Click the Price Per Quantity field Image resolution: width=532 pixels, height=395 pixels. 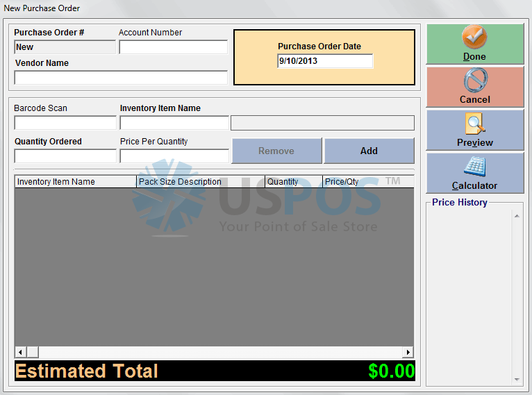click(174, 156)
